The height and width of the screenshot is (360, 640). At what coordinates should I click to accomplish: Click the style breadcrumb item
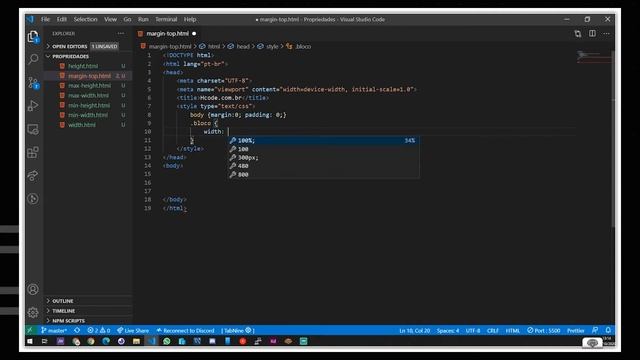[272, 47]
